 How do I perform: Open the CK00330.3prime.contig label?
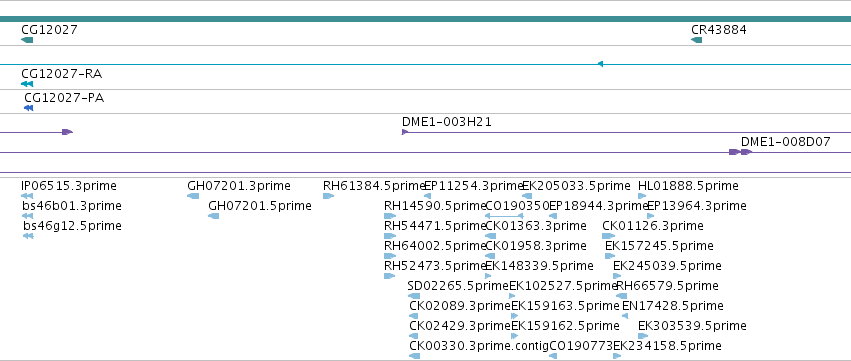pos(479,346)
